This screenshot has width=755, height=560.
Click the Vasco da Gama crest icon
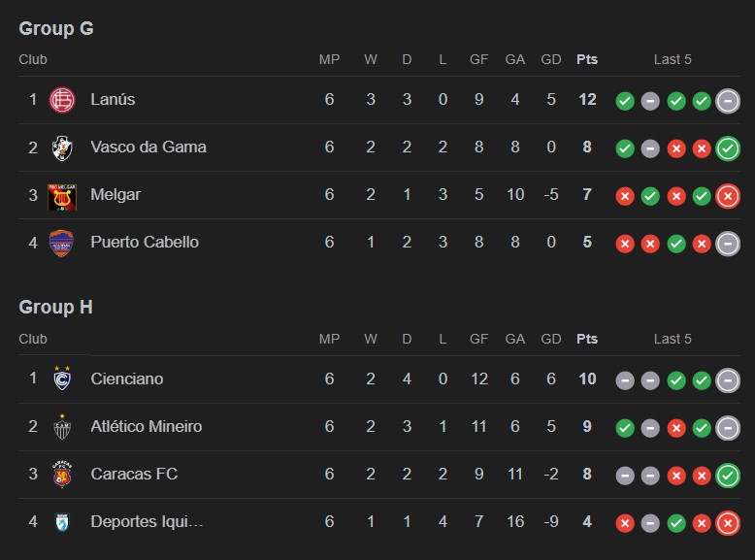[x=62, y=148]
